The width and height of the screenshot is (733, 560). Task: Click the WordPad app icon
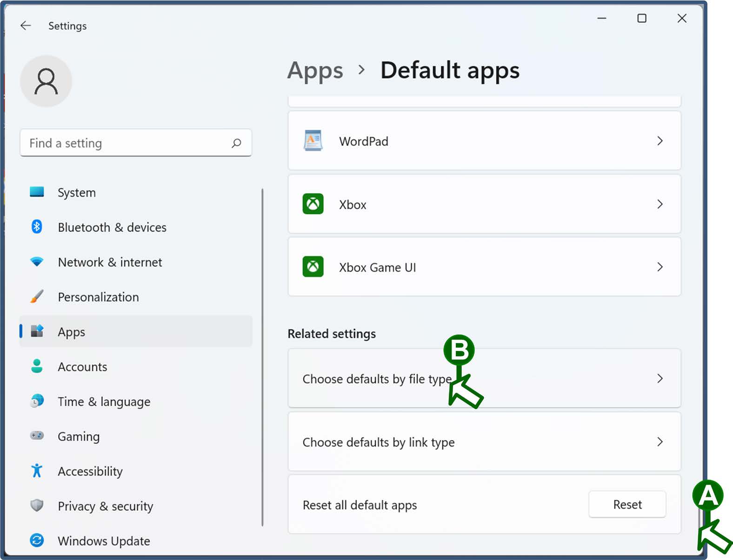click(x=313, y=140)
